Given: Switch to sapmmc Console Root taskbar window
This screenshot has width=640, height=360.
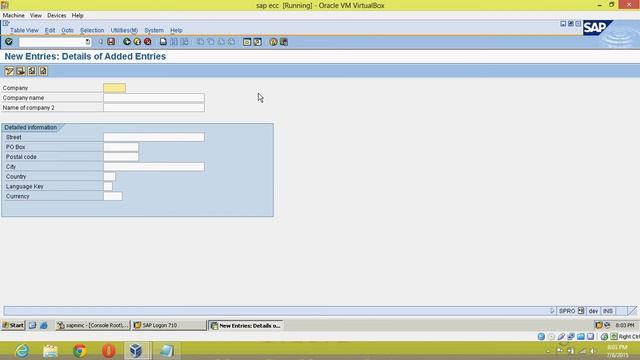Looking at the screenshot, I should point(93,325).
